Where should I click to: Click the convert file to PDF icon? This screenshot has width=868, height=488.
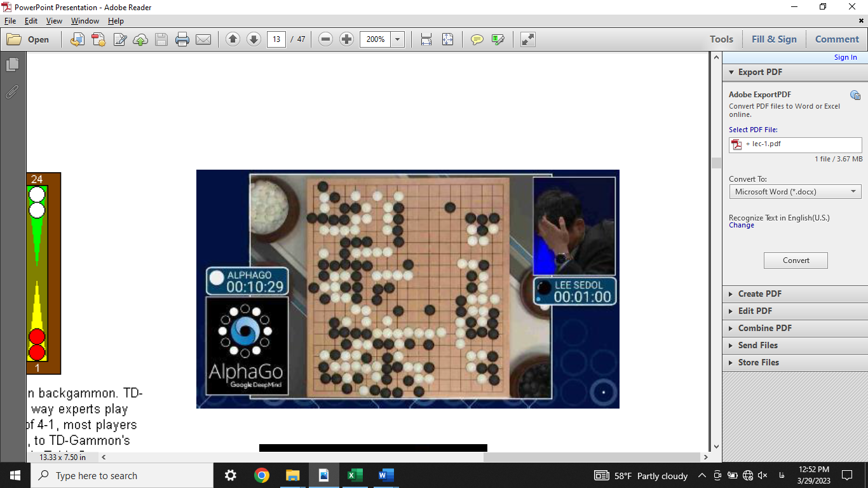point(78,39)
